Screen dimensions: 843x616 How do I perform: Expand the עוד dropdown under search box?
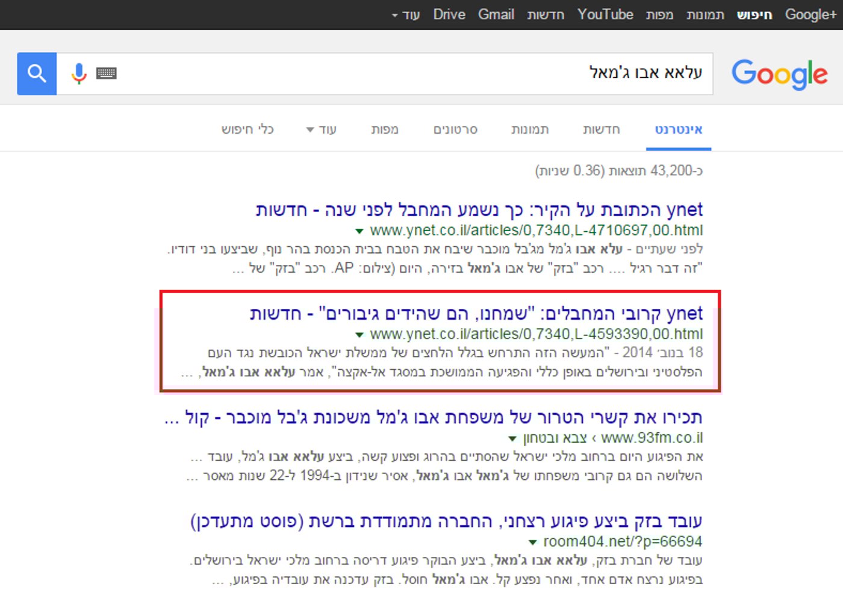(321, 129)
